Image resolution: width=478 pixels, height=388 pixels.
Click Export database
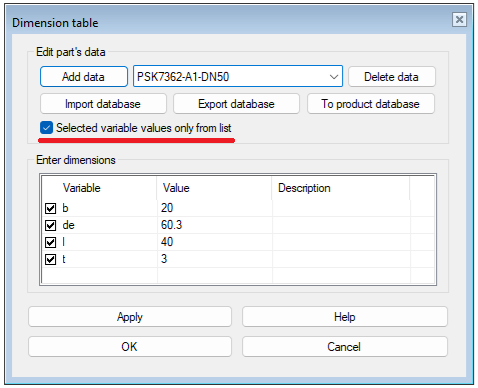coord(236,104)
